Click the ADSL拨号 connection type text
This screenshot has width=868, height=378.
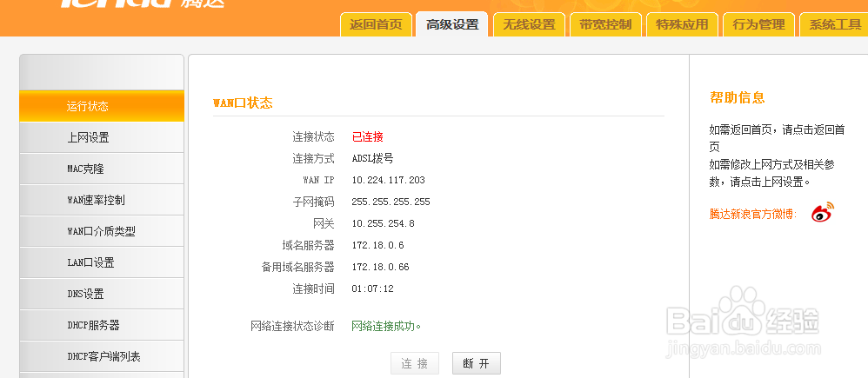[x=372, y=158]
